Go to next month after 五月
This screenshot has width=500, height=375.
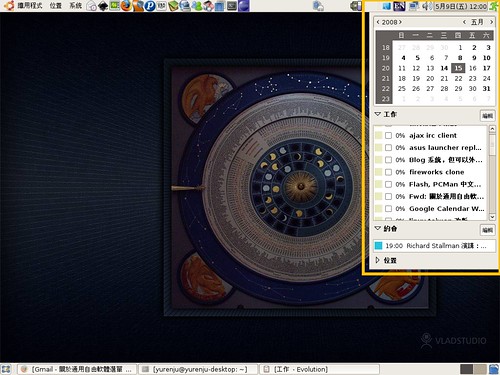tap(491, 22)
